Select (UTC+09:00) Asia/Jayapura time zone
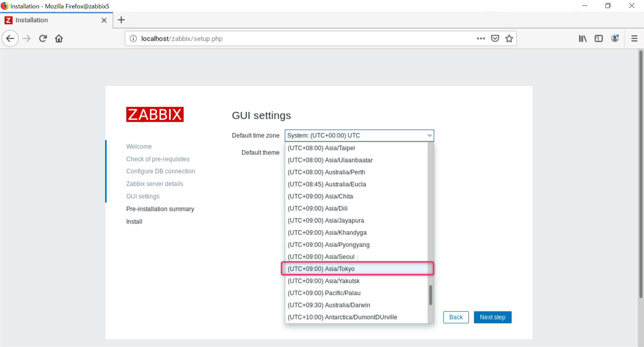This screenshot has width=644, height=347. [x=357, y=220]
